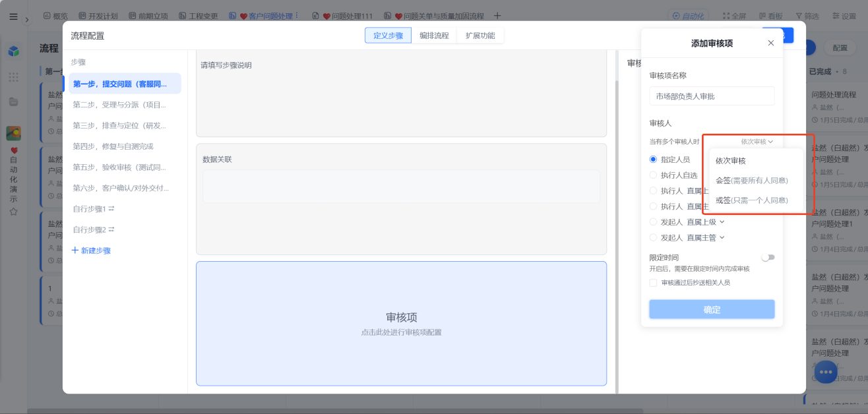The width and height of the screenshot is (868, 414).
Task: Choose 会签 (需要所有人同意) option
Action: (756, 180)
